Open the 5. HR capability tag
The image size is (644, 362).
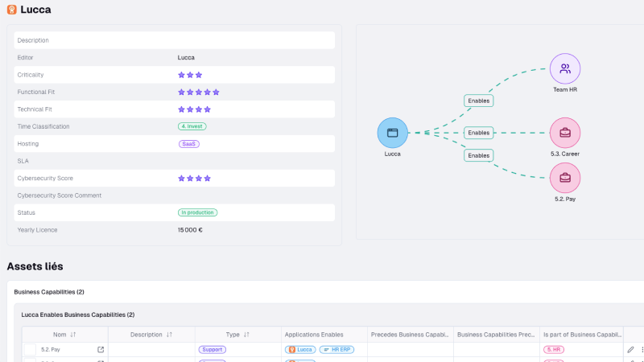553,350
